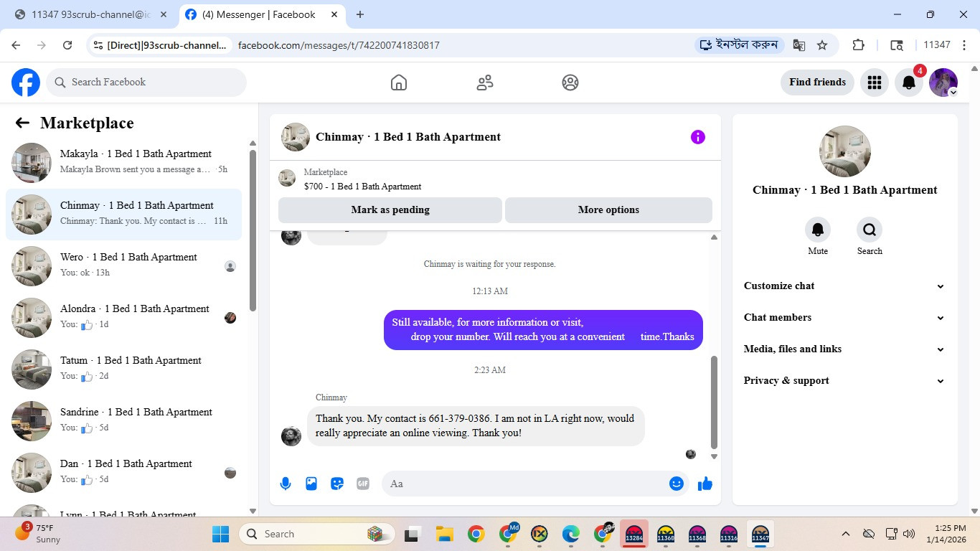Send a voice clip with microphone
980x551 pixels.
point(286,484)
